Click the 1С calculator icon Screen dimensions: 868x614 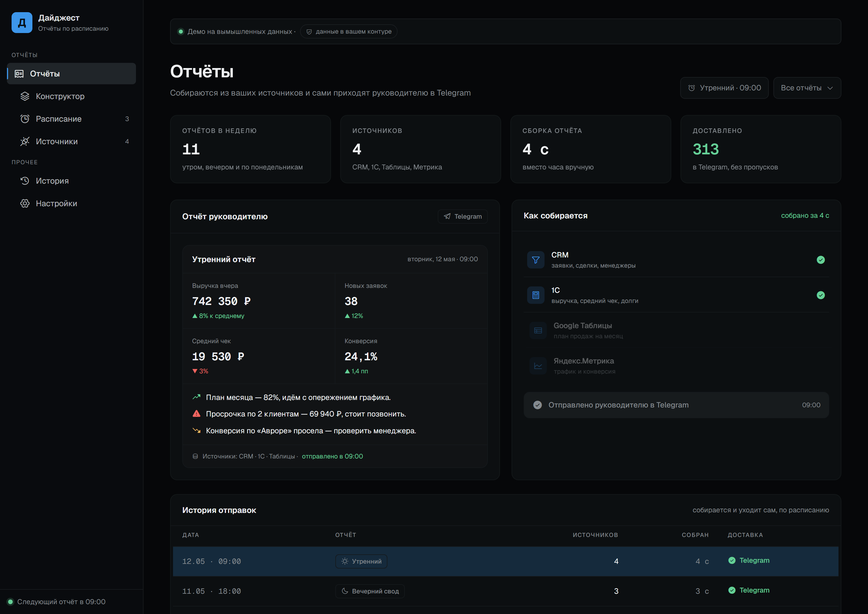536,295
